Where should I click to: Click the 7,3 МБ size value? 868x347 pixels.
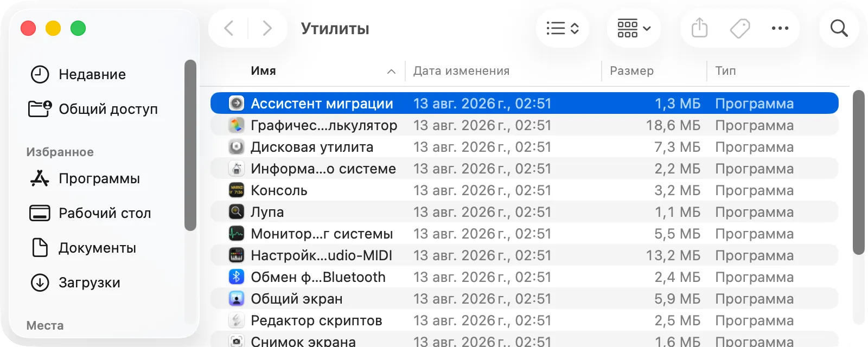click(678, 146)
